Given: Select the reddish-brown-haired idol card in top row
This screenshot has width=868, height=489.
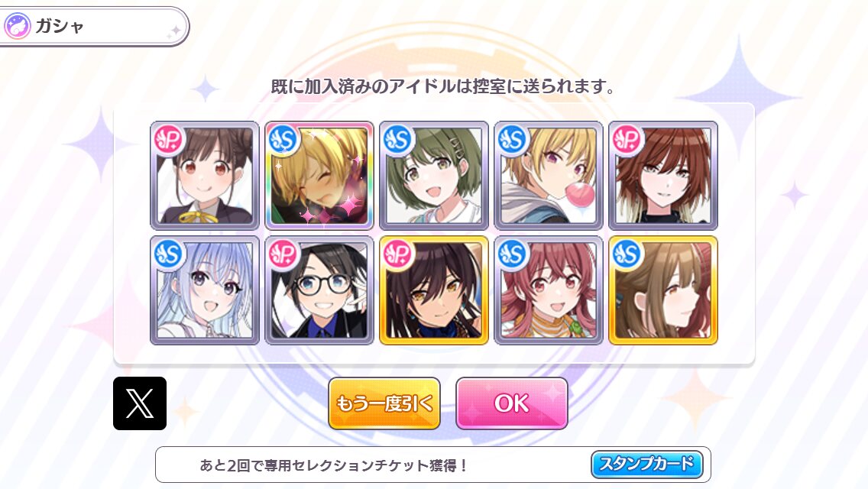Looking at the screenshot, I should tap(663, 176).
